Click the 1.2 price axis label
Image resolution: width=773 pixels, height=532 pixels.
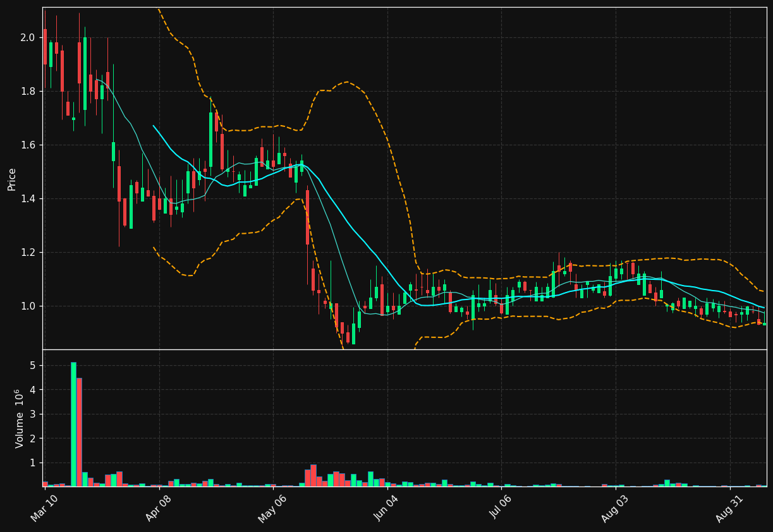pyautogui.click(x=27, y=252)
